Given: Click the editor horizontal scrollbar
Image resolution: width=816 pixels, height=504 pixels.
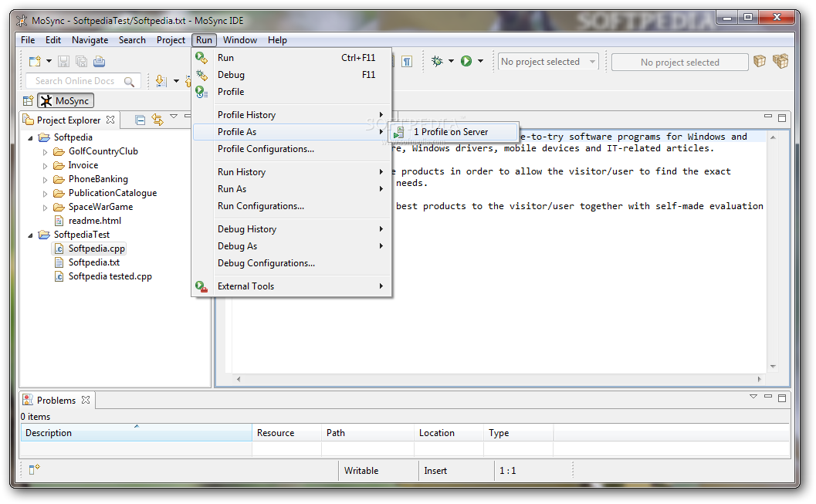Looking at the screenshot, I should click(x=499, y=379).
